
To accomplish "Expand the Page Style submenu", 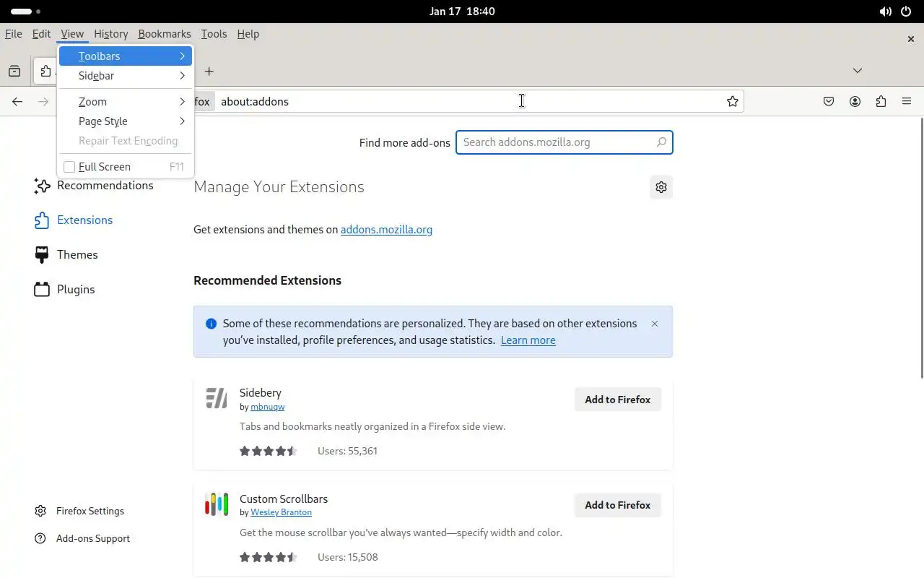I will pos(126,121).
